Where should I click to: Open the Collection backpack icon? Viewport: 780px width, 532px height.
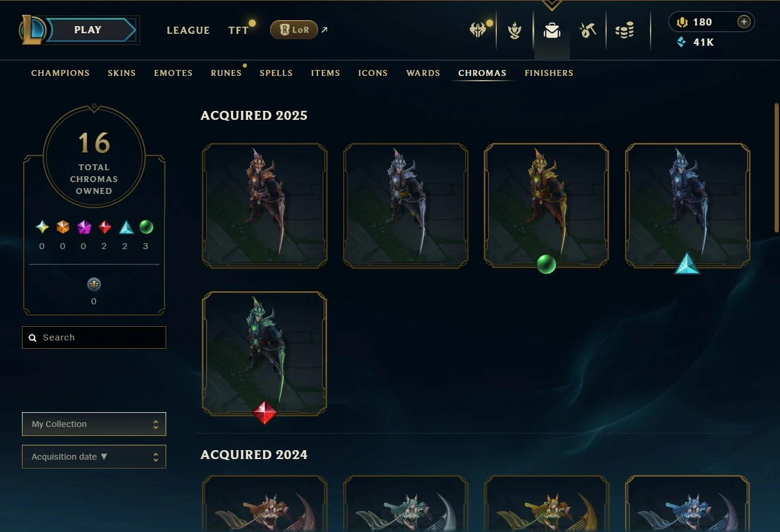[552, 30]
